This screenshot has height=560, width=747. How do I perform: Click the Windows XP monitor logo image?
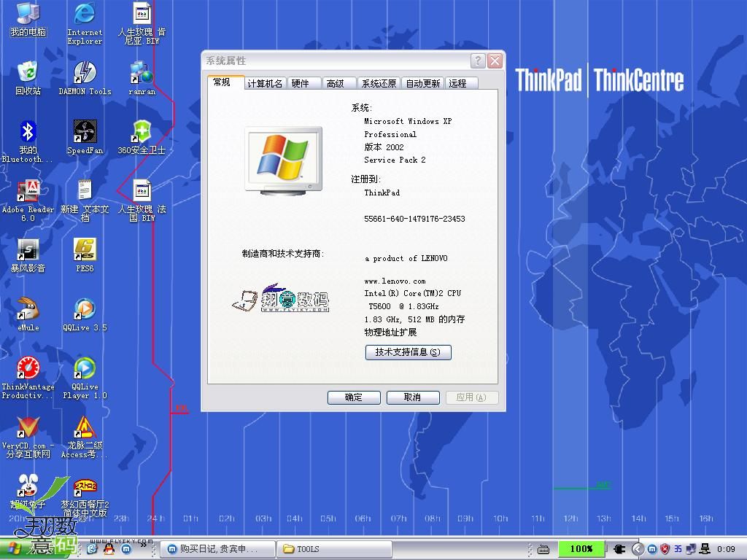284,161
